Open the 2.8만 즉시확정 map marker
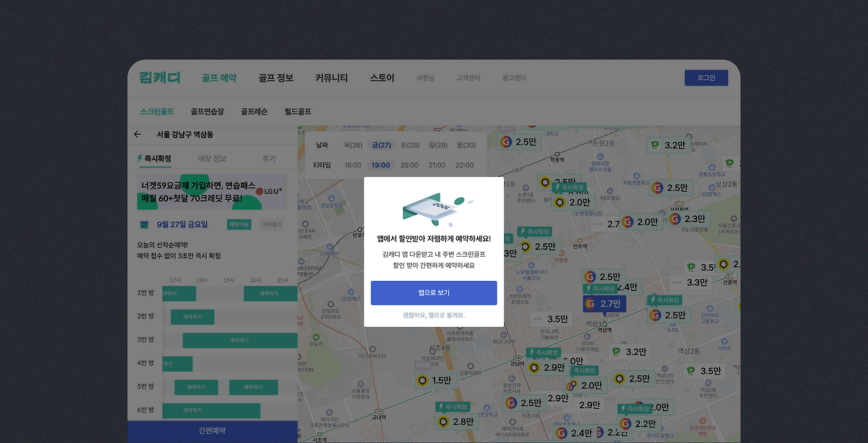This screenshot has height=443, width=868. [x=457, y=421]
